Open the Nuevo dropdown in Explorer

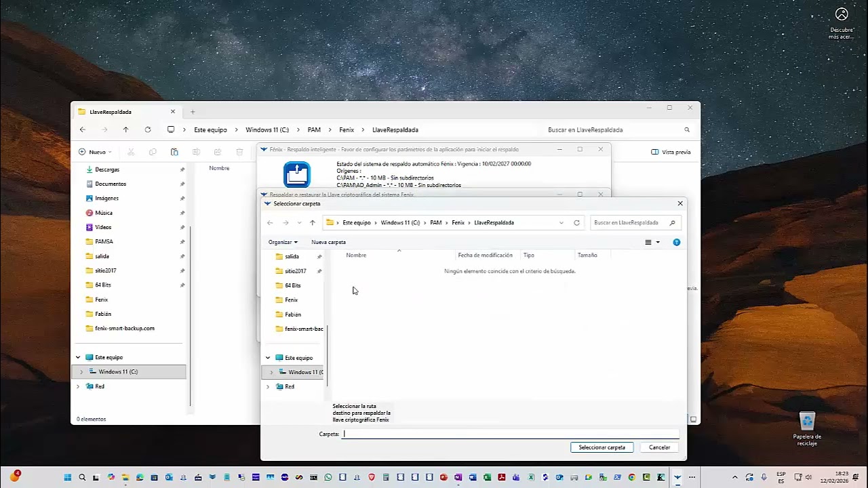click(x=95, y=152)
